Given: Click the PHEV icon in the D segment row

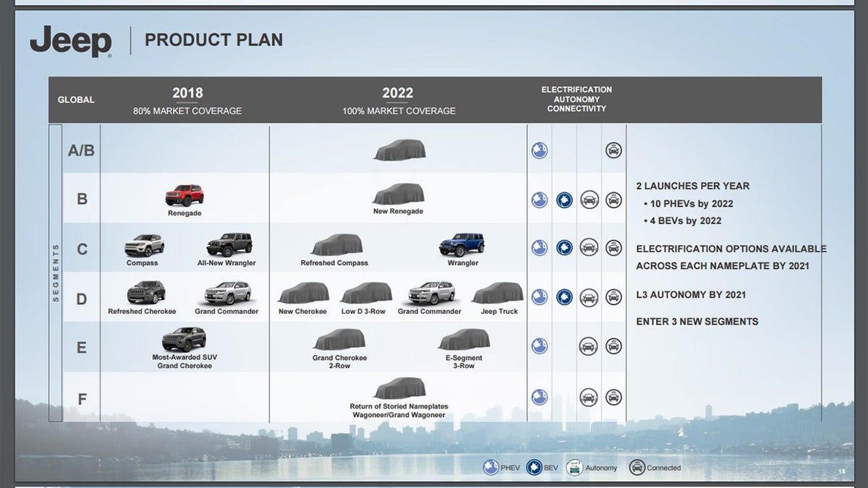Looking at the screenshot, I should tap(539, 297).
